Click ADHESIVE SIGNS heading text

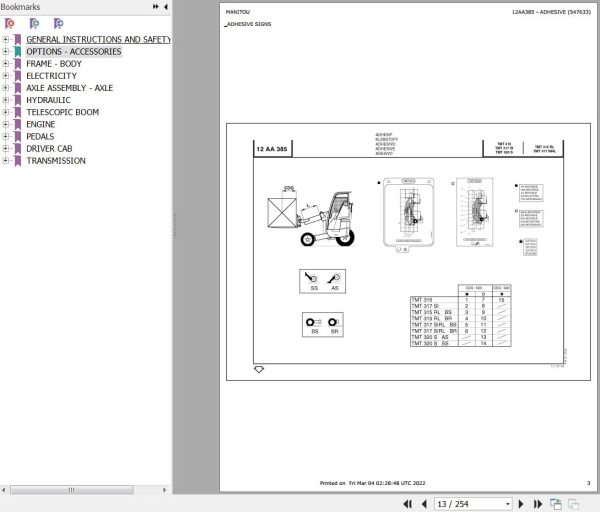coord(249,24)
